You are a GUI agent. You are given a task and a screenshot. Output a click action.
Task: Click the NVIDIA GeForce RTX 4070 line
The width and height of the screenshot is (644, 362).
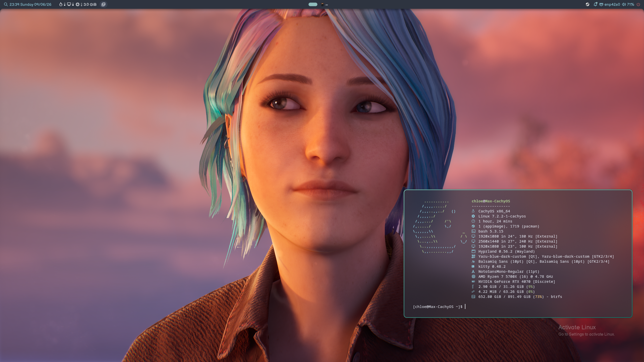click(516, 282)
